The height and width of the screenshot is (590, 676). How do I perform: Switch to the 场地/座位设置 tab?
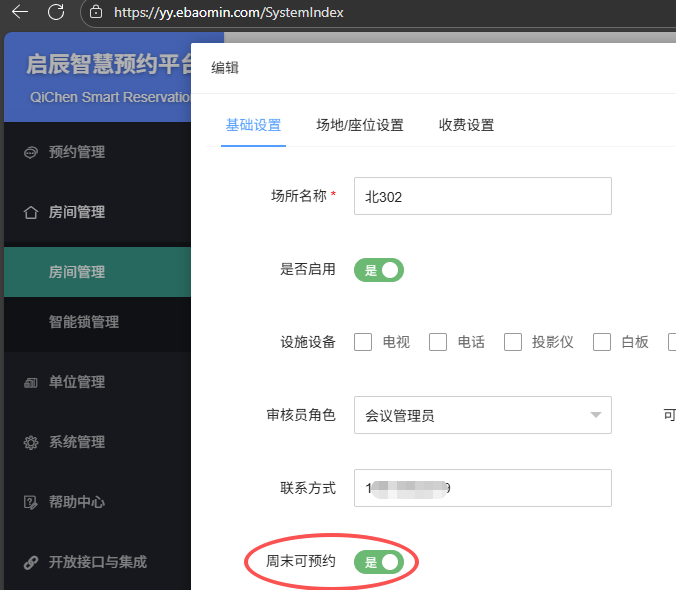pos(360,125)
